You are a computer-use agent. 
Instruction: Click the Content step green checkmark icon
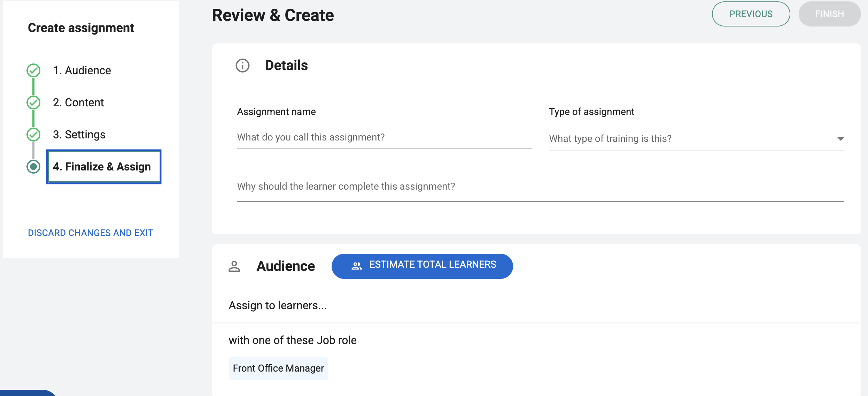33,102
